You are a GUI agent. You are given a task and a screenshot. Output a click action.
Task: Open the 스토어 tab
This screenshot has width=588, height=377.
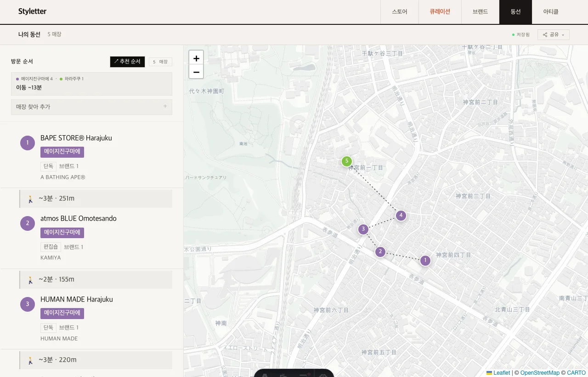point(400,12)
